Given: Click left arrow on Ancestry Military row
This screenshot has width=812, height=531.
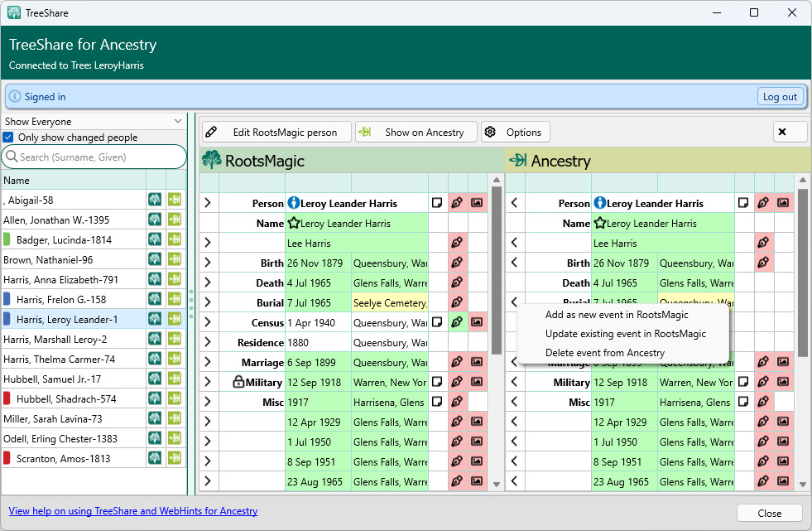Looking at the screenshot, I should [514, 382].
